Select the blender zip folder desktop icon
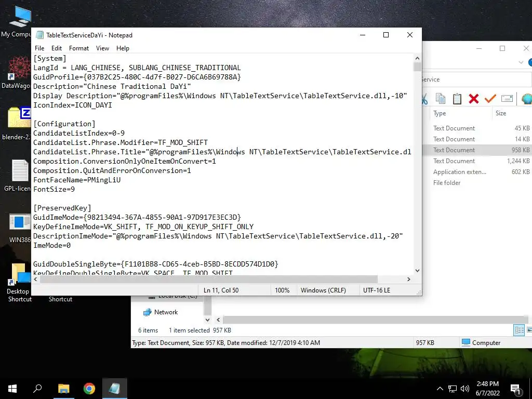Viewport: 532px width, 399px height. pos(19,117)
